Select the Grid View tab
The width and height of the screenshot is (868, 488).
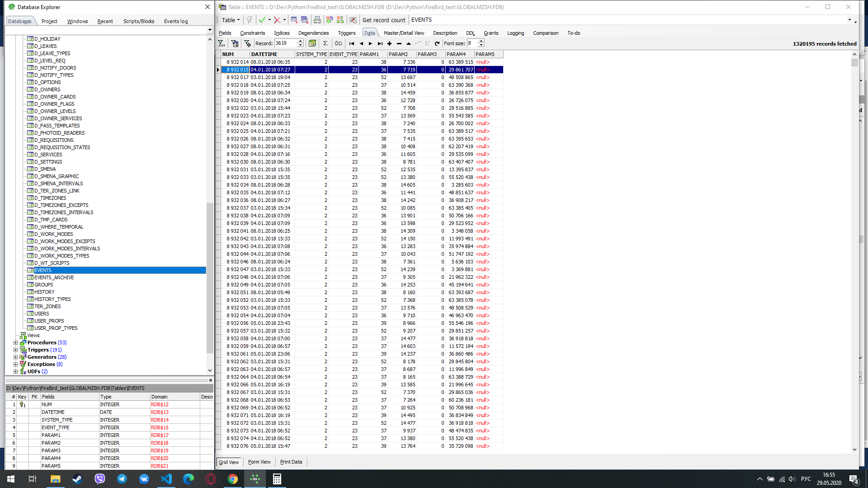tap(229, 462)
